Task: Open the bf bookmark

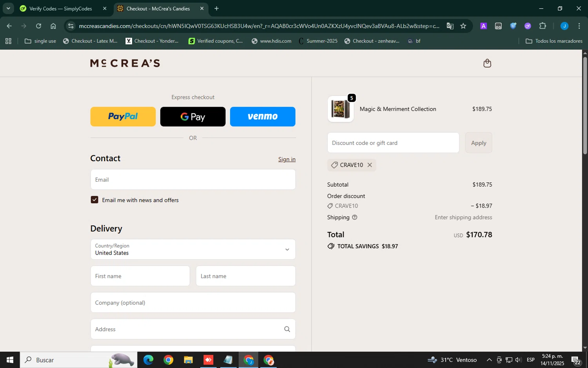Action: [414, 41]
